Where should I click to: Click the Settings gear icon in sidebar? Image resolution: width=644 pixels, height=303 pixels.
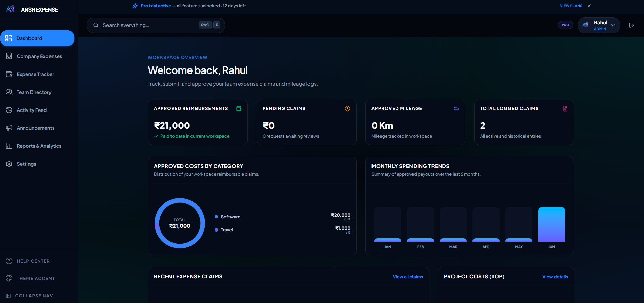pos(9,164)
